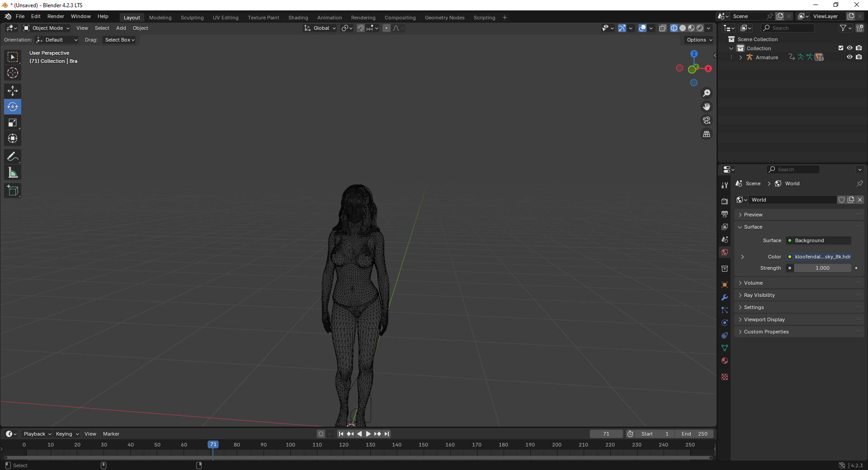The height and width of the screenshot is (470, 868).
Task: Hide Armature in viewport via eye icon
Action: pyautogui.click(x=849, y=57)
